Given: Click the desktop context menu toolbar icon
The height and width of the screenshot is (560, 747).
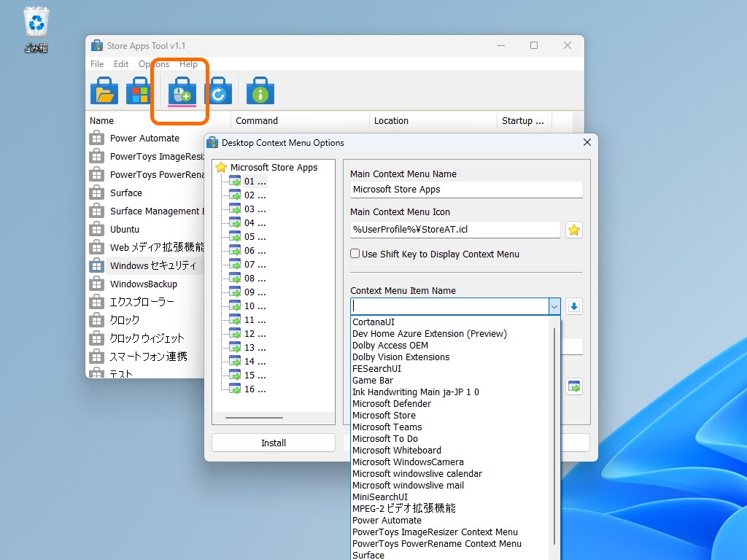Looking at the screenshot, I should pos(182,90).
